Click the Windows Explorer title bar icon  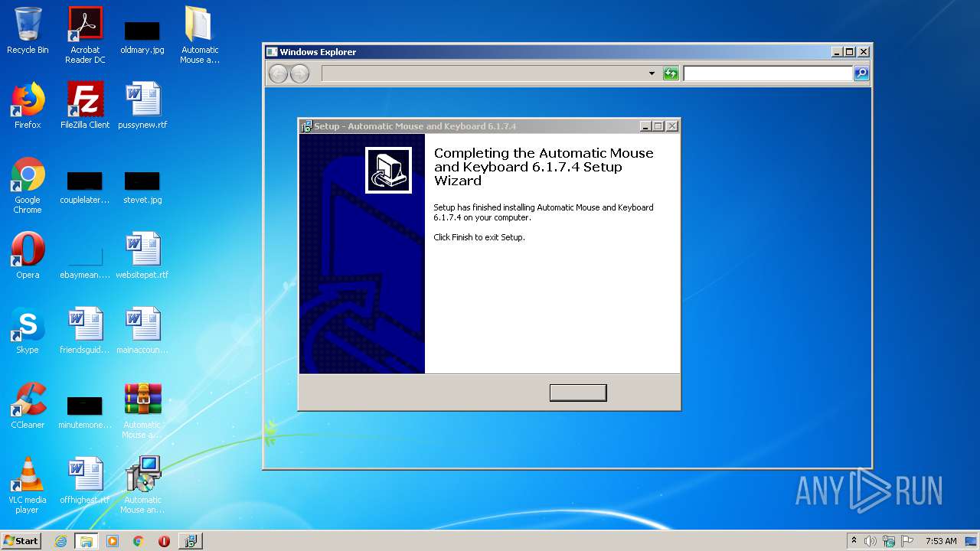[x=272, y=52]
